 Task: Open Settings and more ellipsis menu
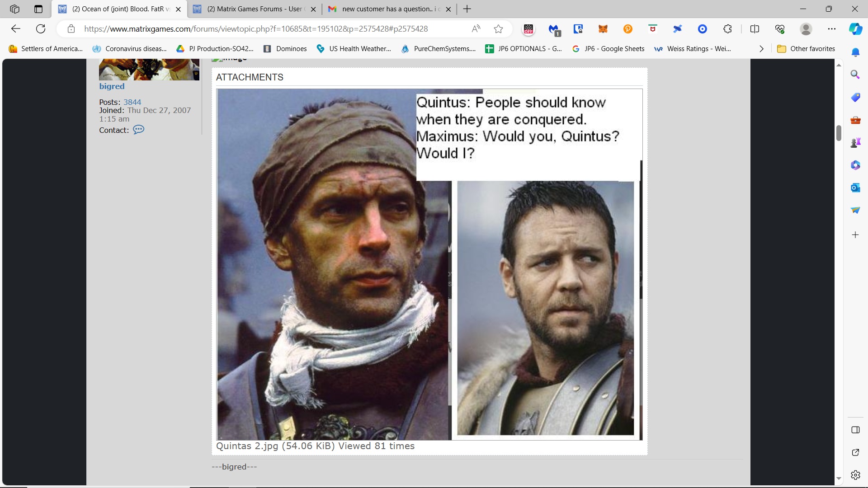click(832, 29)
